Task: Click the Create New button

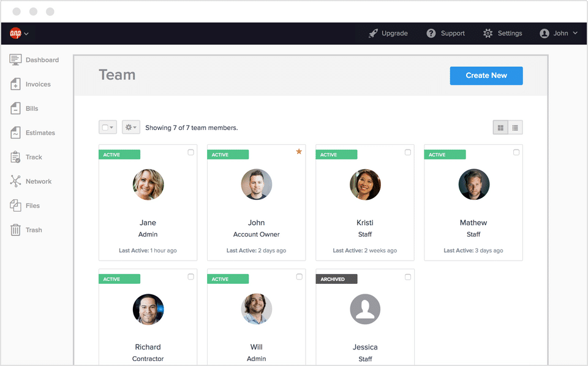Action: [x=486, y=75]
